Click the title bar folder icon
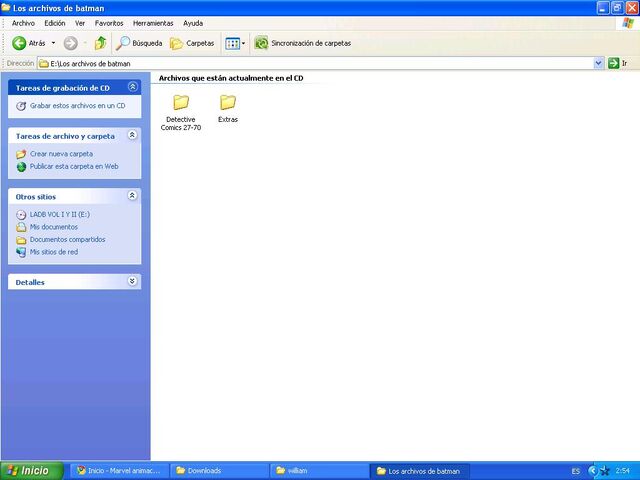The height and width of the screenshot is (480, 640). tap(6, 8)
